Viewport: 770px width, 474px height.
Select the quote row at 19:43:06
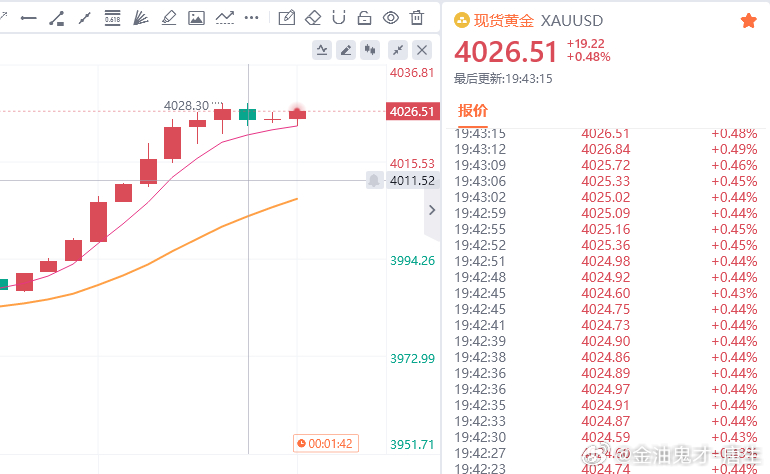coord(606,181)
